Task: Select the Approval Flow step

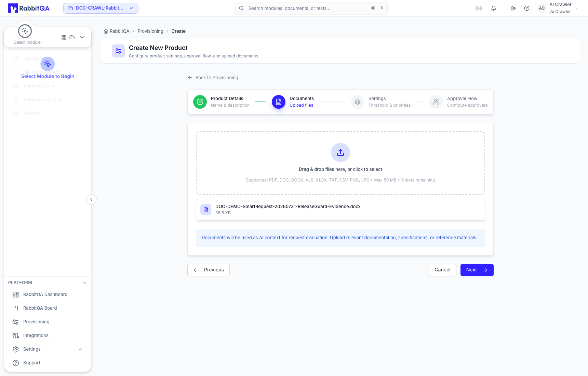Action: click(x=459, y=102)
